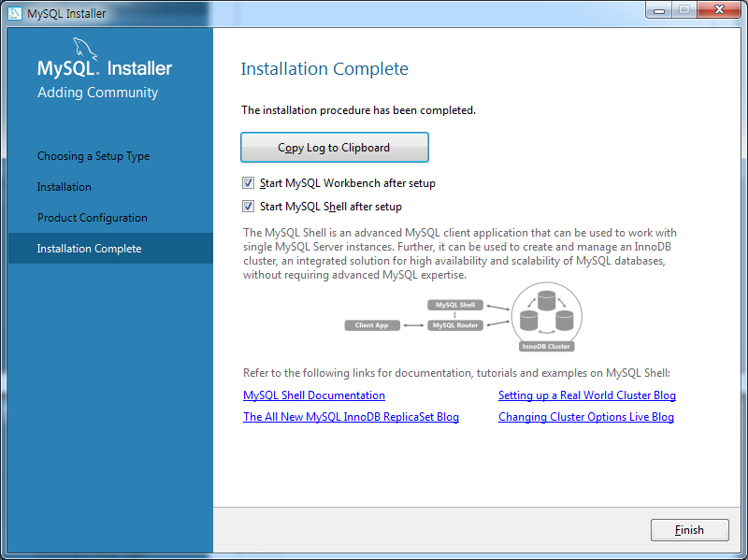Select Product Configuration step in sidebar

point(92,218)
